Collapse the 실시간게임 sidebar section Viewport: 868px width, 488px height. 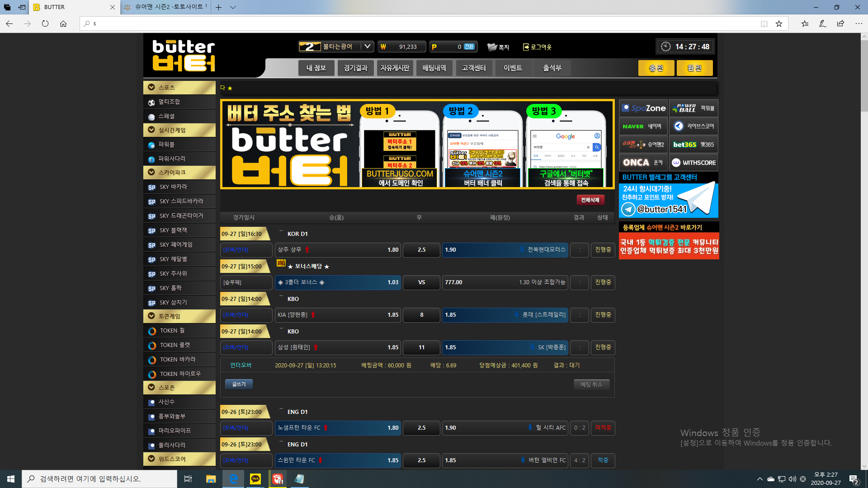(151, 130)
